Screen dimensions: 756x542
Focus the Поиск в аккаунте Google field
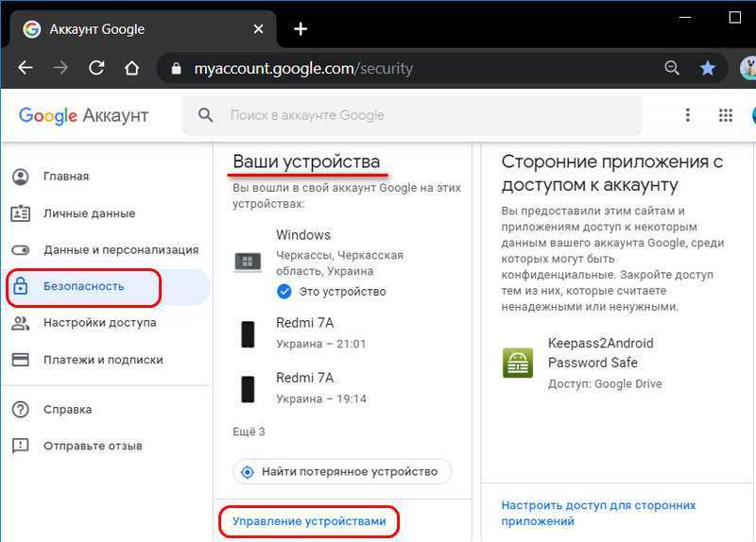pyautogui.click(x=412, y=115)
